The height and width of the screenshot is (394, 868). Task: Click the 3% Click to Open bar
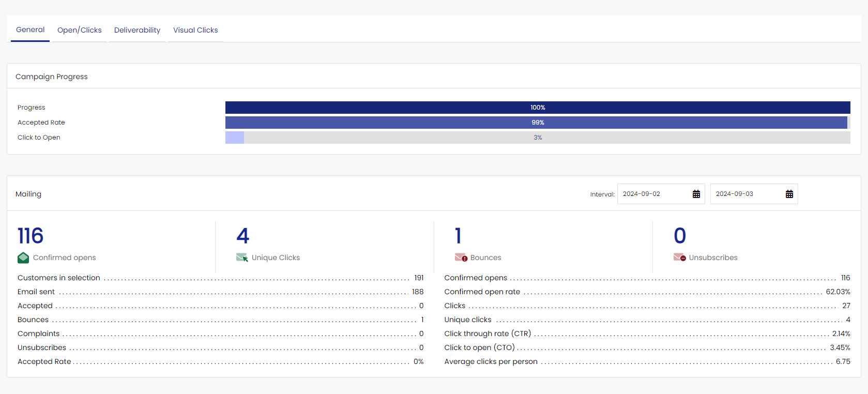[x=538, y=138]
